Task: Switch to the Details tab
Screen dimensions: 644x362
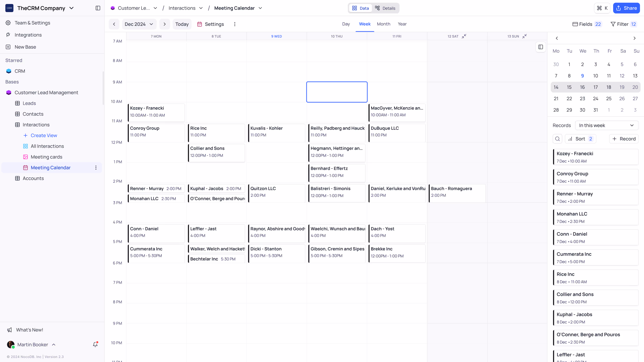Action: click(385, 8)
